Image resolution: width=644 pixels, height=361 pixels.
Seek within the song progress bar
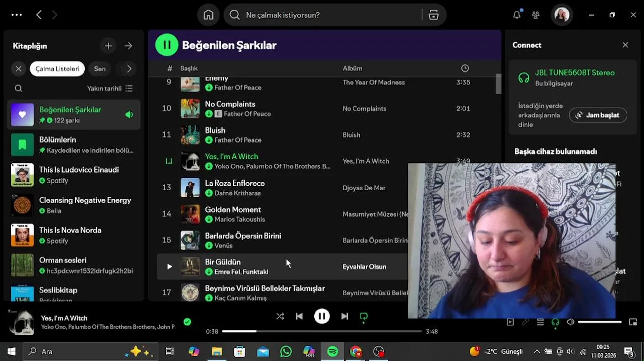click(x=322, y=331)
